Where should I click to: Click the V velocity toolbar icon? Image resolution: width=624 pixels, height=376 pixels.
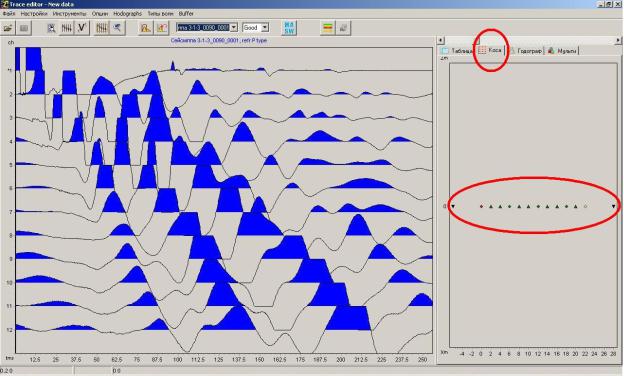point(82,28)
